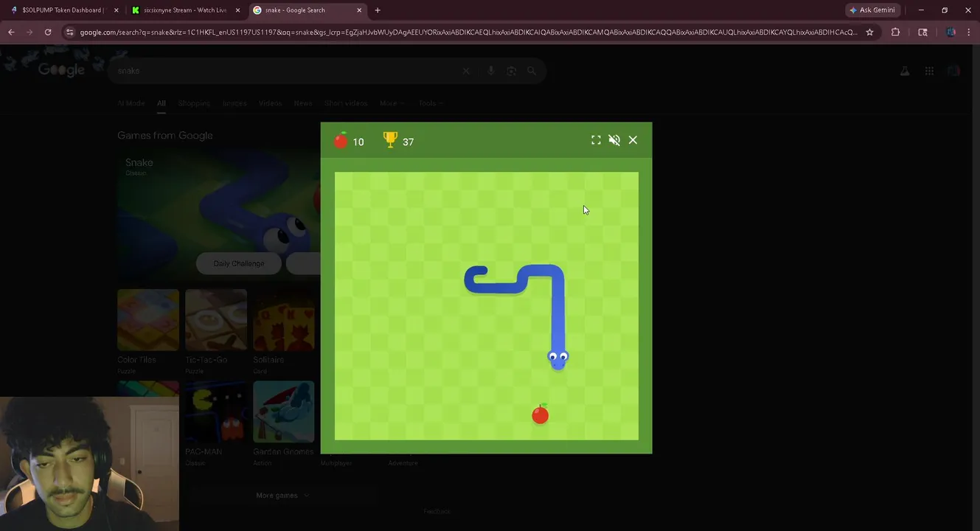Image resolution: width=980 pixels, height=531 pixels.
Task: Open the Solitaire game thumbnail
Action: pyautogui.click(x=284, y=320)
